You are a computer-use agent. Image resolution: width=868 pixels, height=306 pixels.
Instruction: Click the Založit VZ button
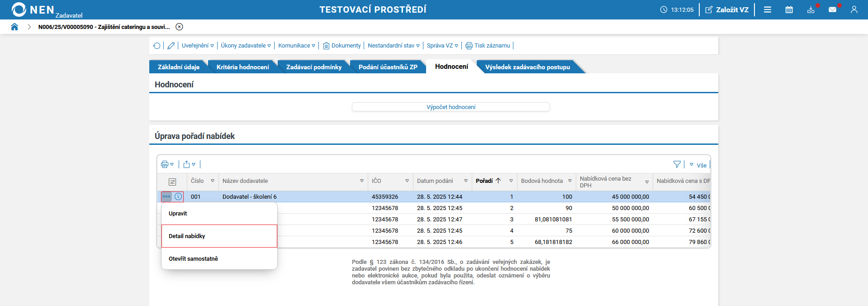point(727,10)
